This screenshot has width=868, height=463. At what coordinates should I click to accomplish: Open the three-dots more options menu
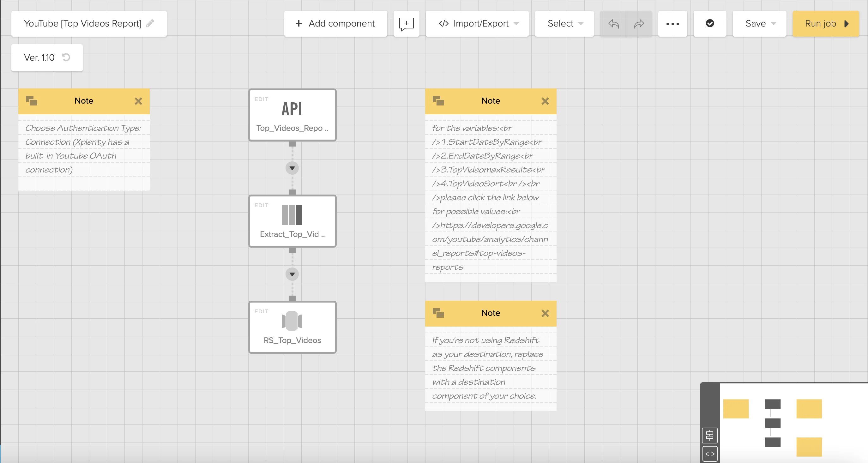pyautogui.click(x=672, y=24)
